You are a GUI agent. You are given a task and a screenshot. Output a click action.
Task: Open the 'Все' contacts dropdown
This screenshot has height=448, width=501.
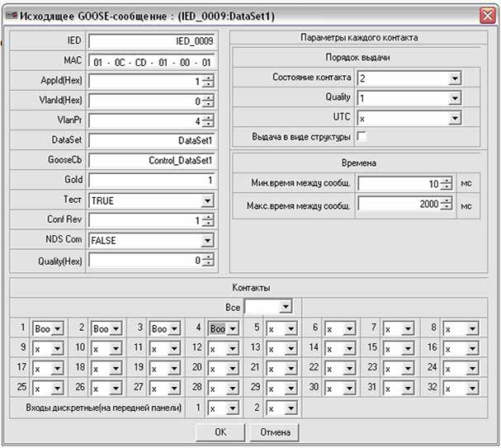click(286, 307)
